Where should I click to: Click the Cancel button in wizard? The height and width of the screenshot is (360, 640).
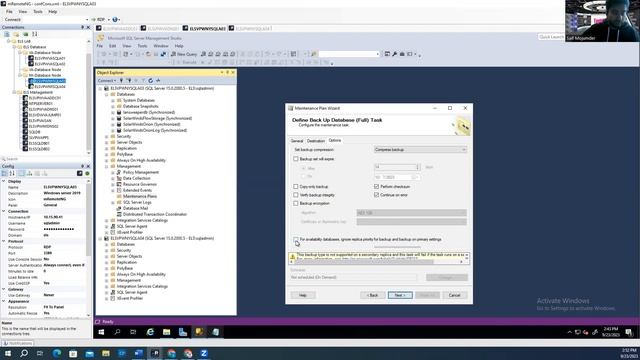455,295
